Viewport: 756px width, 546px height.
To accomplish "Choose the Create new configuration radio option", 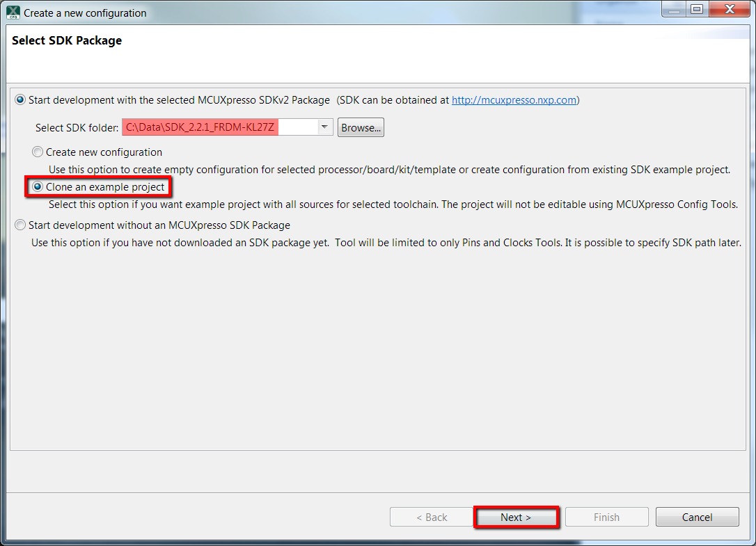I will coord(38,152).
